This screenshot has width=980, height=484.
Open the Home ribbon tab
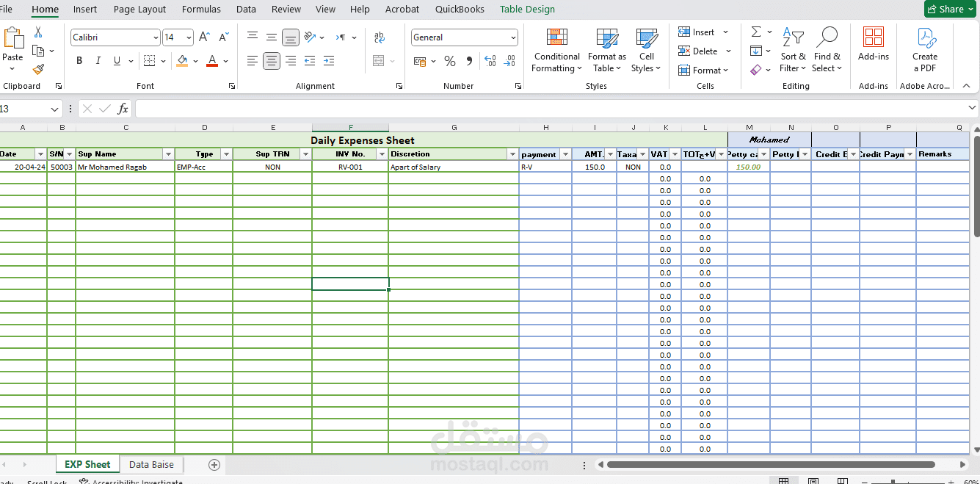coord(45,9)
